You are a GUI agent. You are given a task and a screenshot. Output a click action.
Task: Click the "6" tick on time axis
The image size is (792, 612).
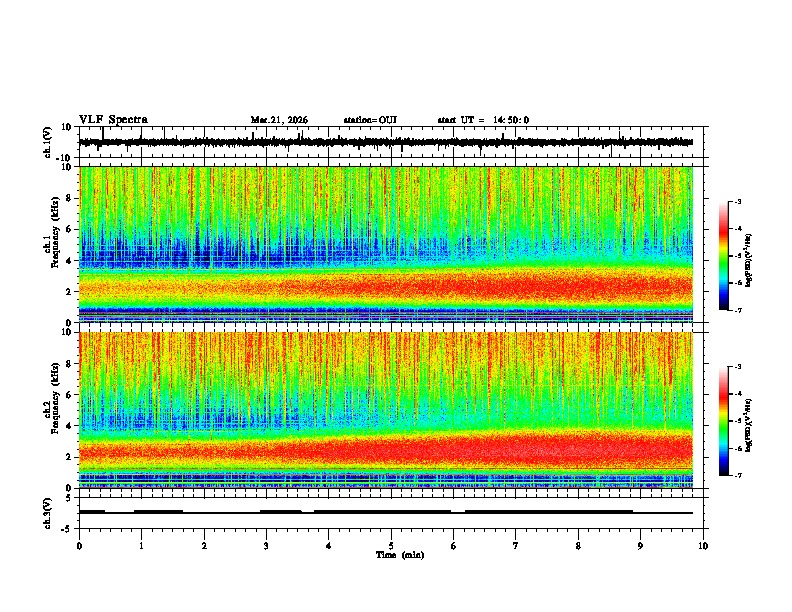[453, 546]
